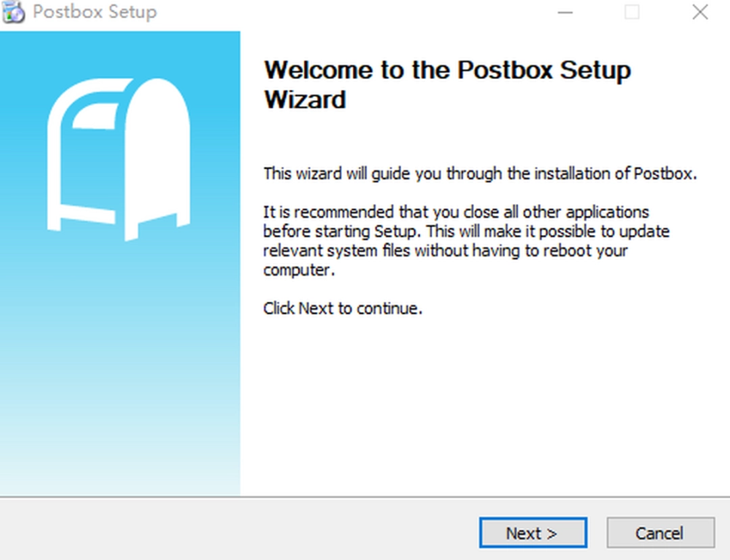Screen dimensions: 730x560
Task: Click the 'Click Next to continue' text
Action: point(343,309)
